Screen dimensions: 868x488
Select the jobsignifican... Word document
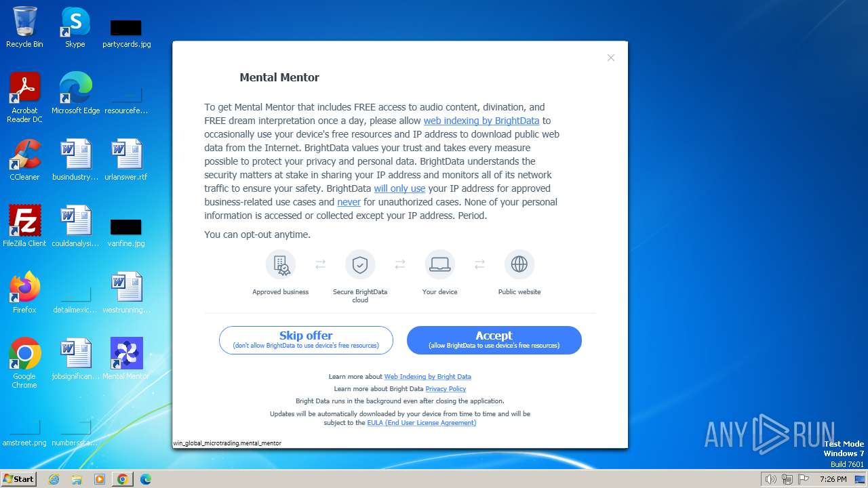point(75,359)
